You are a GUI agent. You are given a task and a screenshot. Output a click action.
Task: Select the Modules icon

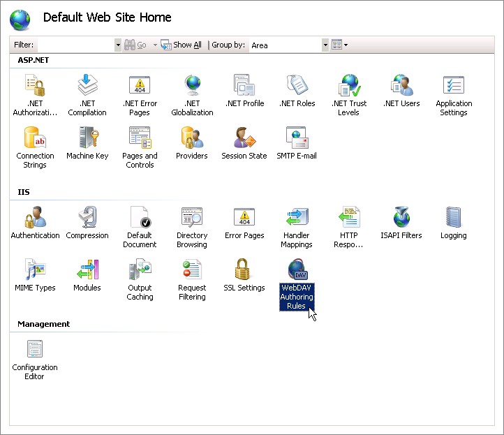click(87, 275)
